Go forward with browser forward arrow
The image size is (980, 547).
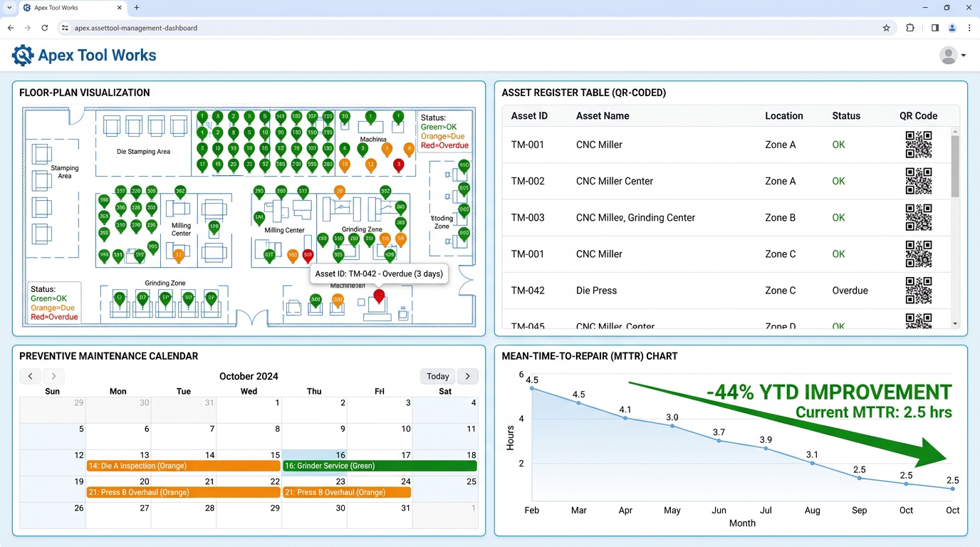(27, 28)
